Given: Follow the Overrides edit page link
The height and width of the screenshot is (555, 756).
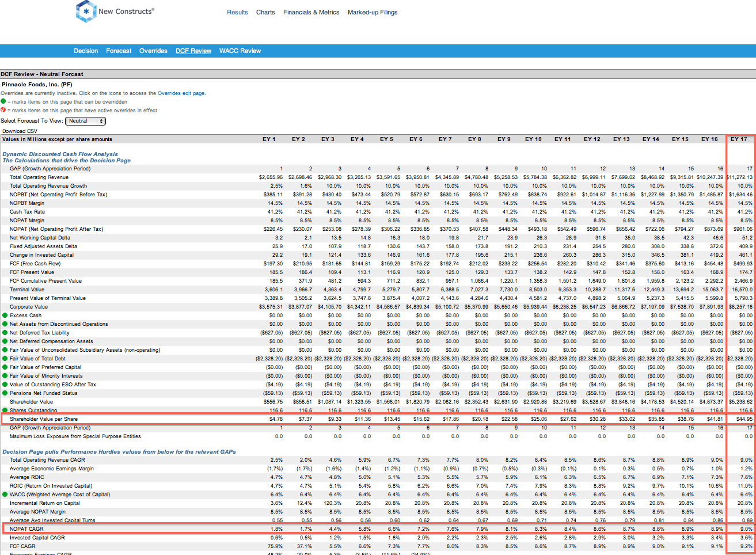Looking at the screenshot, I should 181,93.
